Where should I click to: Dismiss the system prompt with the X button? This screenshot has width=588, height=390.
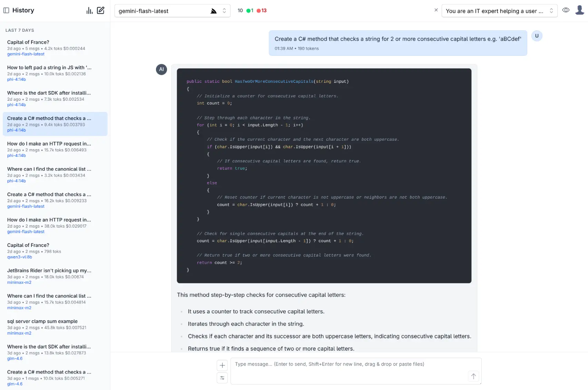[436, 10]
